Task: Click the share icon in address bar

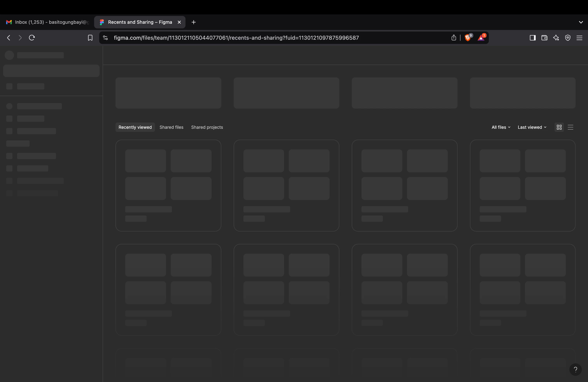Action: 454,38
